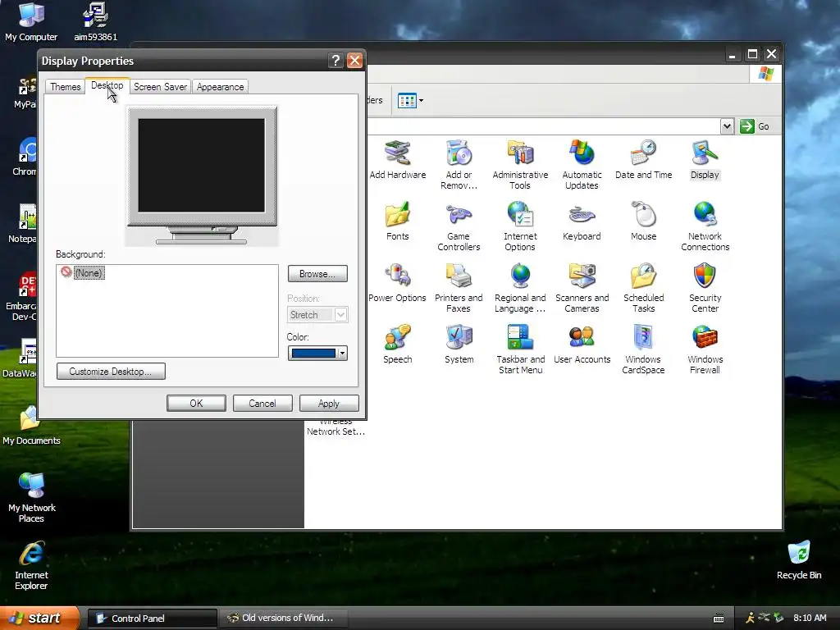Open the Position Stretch dropdown

click(x=317, y=315)
